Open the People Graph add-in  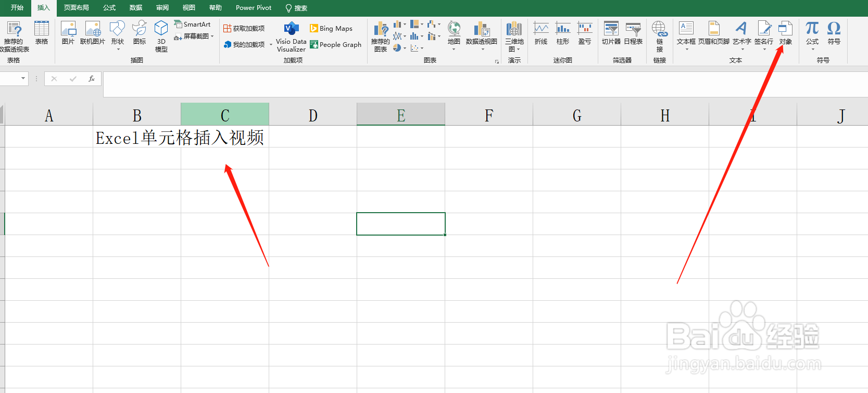point(335,45)
